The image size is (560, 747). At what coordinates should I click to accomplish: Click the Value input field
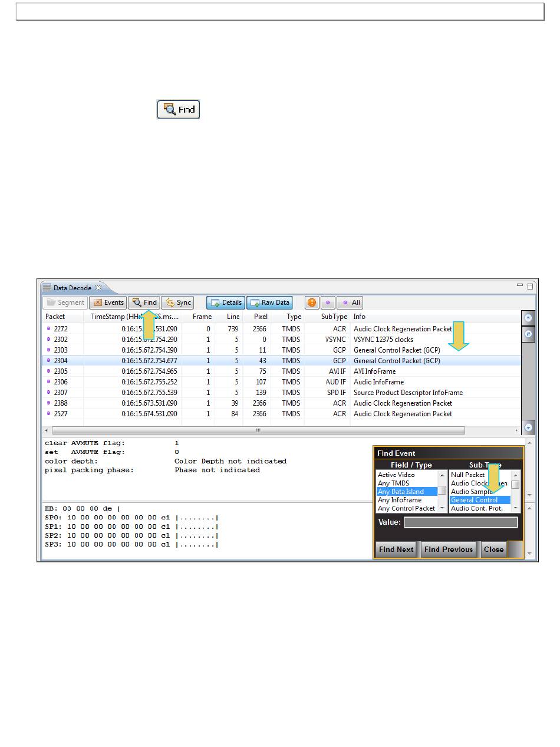tap(460, 522)
